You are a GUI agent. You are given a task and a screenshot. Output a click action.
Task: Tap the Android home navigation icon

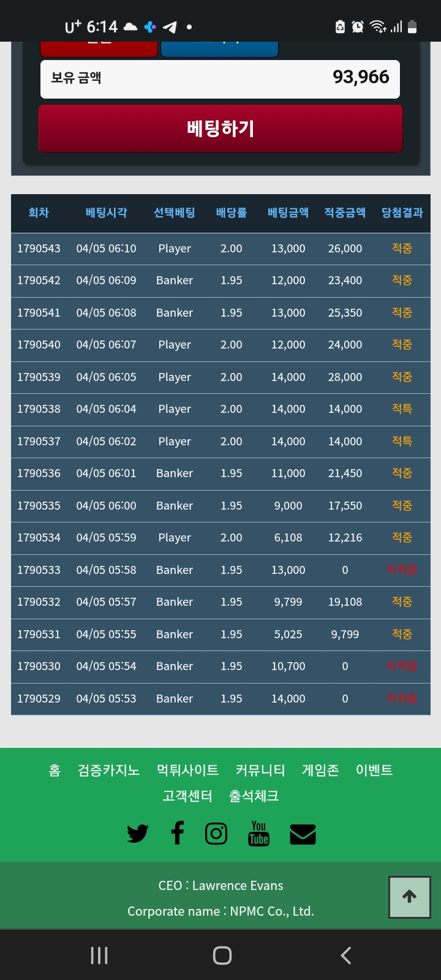[x=222, y=956]
